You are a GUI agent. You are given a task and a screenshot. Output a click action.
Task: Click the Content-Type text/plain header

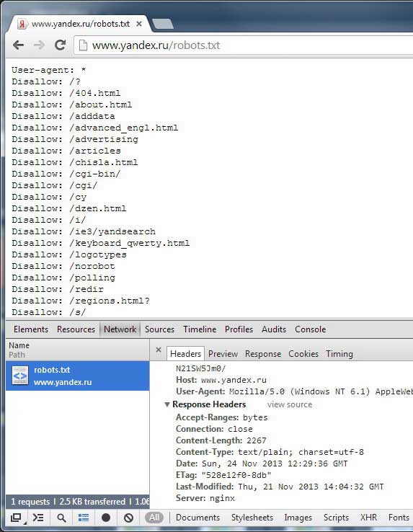[x=270, y=452]
